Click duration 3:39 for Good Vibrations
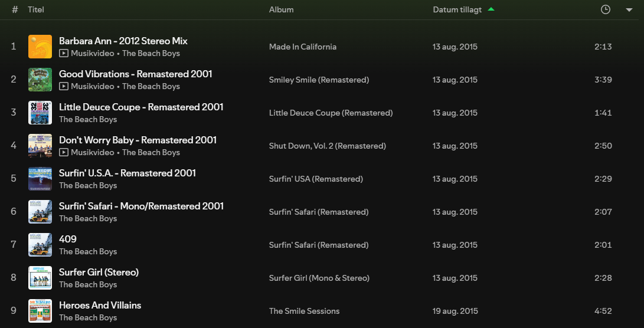Screen dimensions: 644x328 603,80
